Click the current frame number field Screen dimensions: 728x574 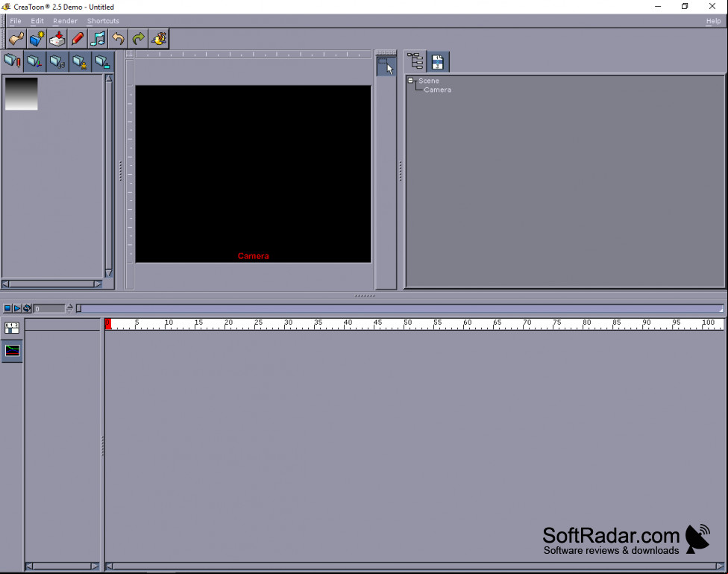[x=49, y=308]
